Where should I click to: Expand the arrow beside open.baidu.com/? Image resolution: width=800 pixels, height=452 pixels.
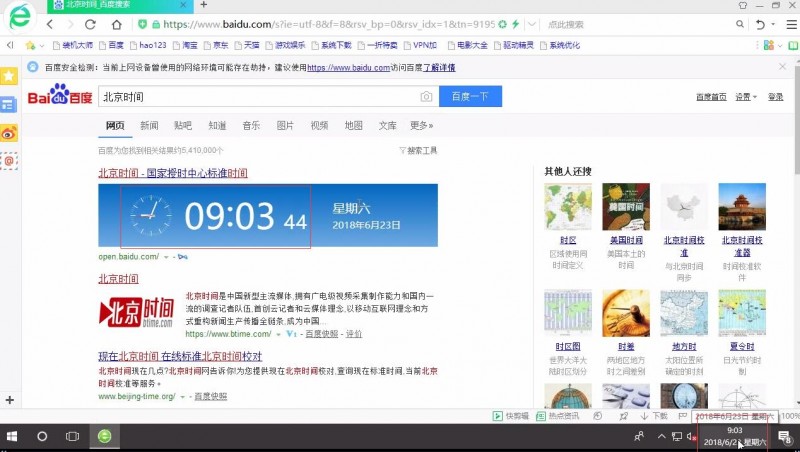166,257
